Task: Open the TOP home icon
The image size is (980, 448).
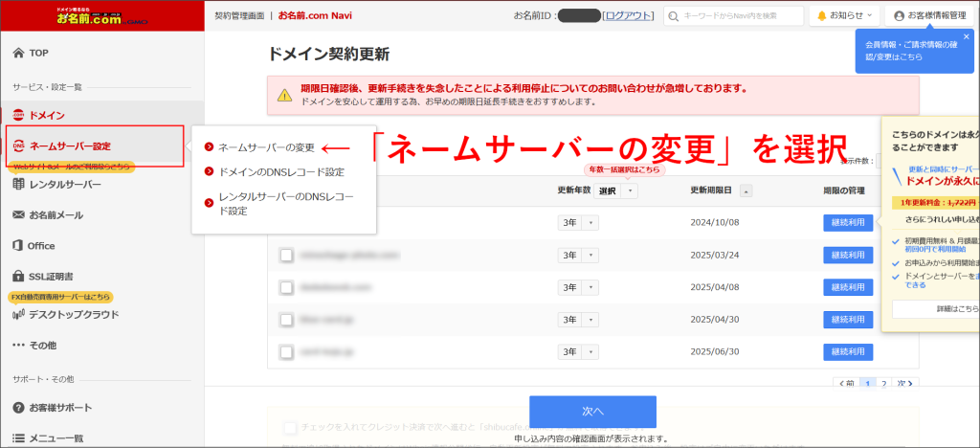Action: (x=18, y=53)
